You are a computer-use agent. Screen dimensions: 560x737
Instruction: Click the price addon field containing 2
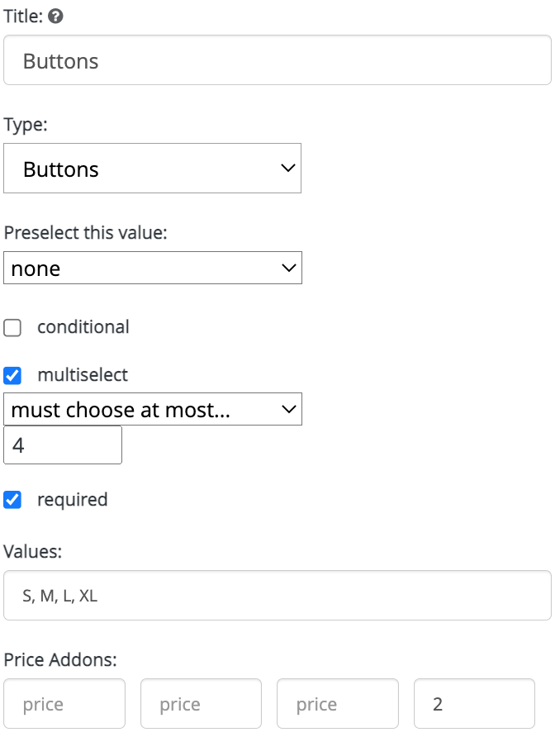pos(474,704)
